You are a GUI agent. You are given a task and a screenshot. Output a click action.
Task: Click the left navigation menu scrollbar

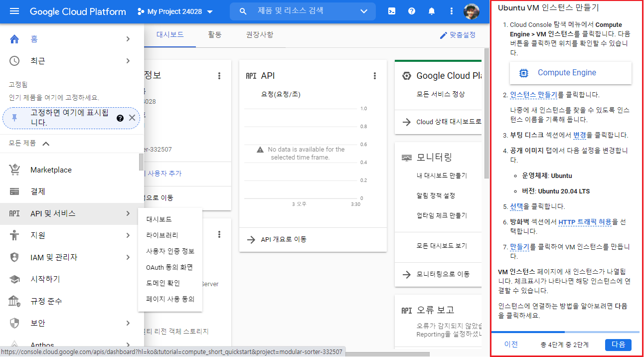pos(141,162)
